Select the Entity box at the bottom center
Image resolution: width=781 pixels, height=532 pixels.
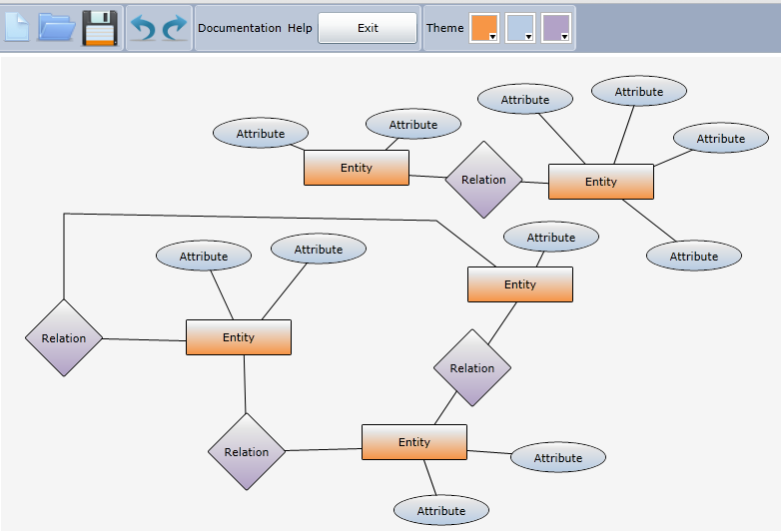(x=414, y=442)
